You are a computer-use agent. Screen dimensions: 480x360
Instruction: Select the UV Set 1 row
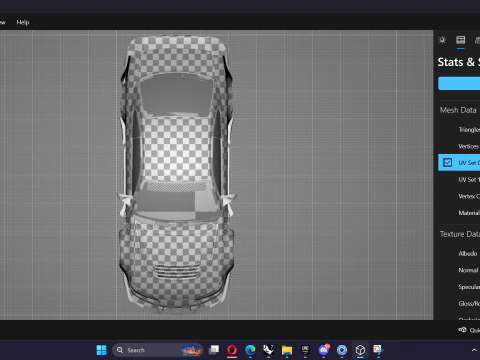click(x=459, y=180)
